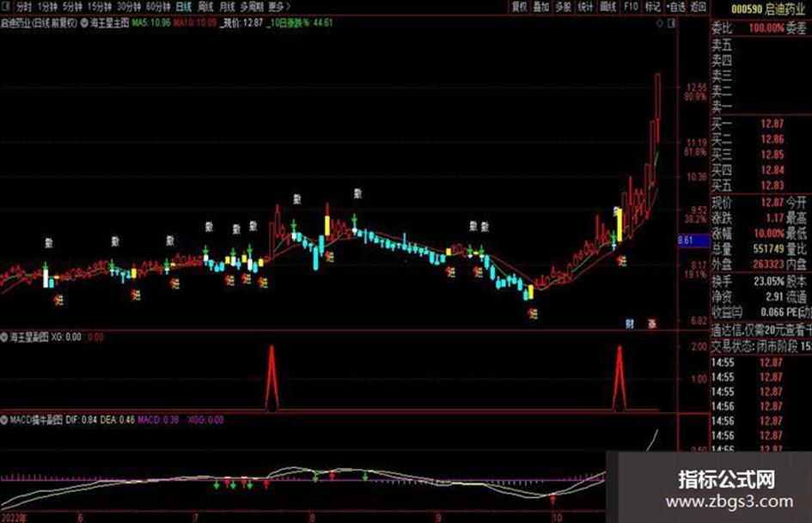Click the 买四 price 12.84
Image resolution: width=812 pixels, height=523 pixels.
[772, 170]
